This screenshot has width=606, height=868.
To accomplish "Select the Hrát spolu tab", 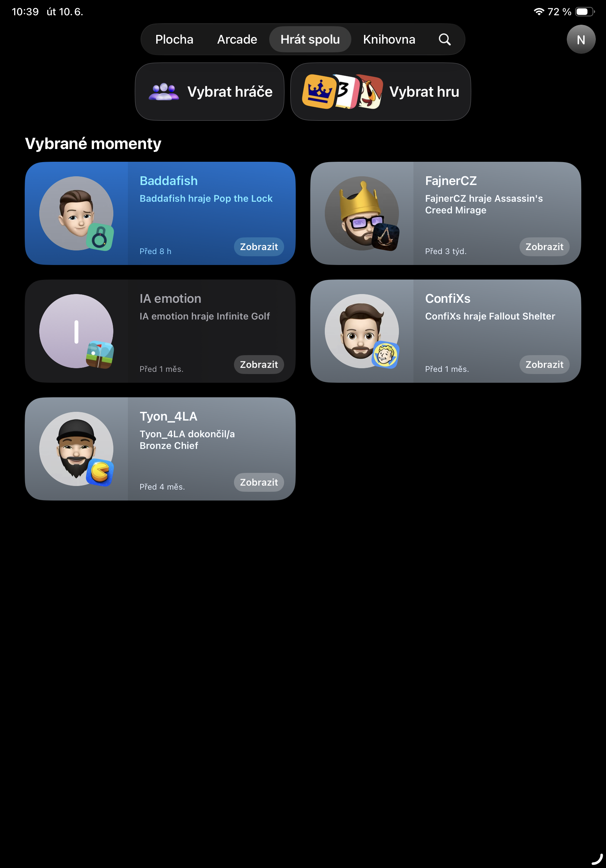I will pos(310,39).
